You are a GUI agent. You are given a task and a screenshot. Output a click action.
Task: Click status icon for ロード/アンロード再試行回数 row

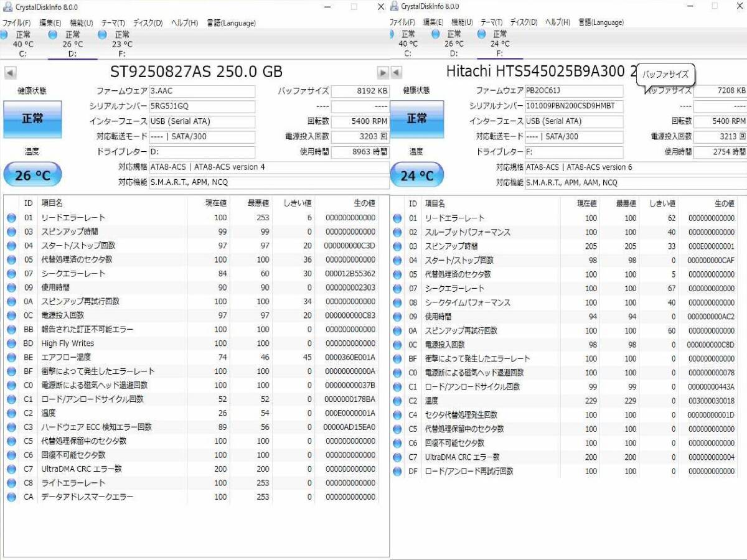397,472
